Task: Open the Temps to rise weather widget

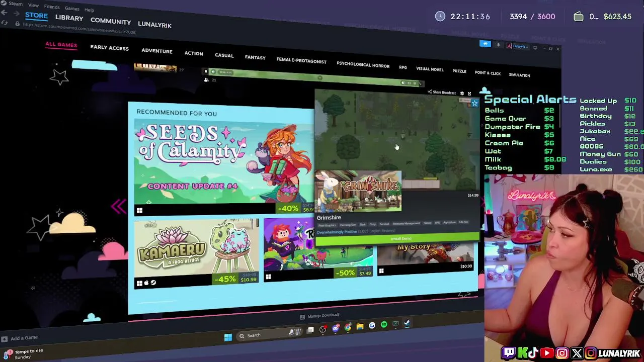Action: pyautogui.click(x=23, y=353)
